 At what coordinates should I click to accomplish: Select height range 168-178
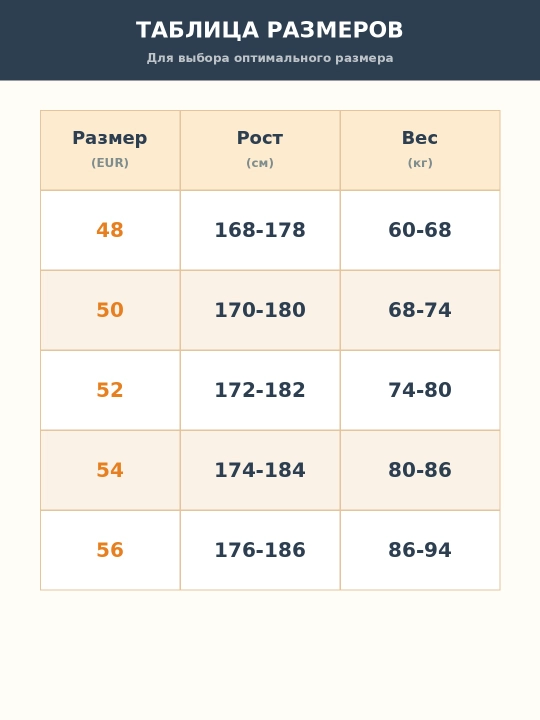(260, 230)
